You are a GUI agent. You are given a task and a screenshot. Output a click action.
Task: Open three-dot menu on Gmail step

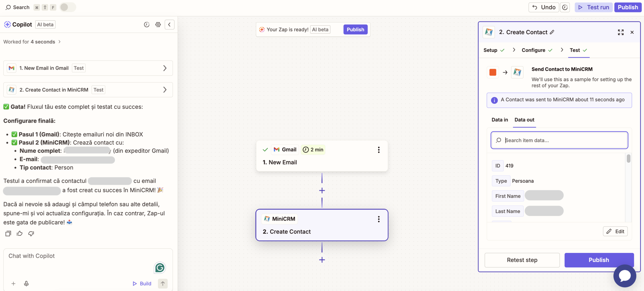[379, 150]
